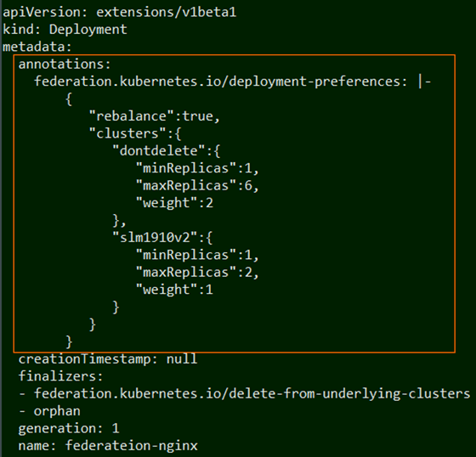
Task: Click creationTimestamp null line
Action: (x=108, y=359)
